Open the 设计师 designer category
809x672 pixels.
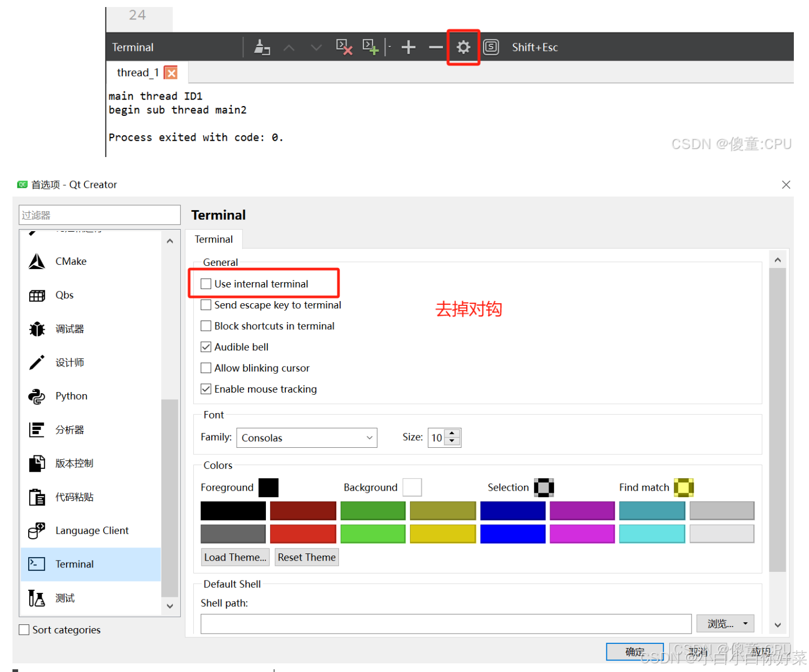[x=90, y=362]
